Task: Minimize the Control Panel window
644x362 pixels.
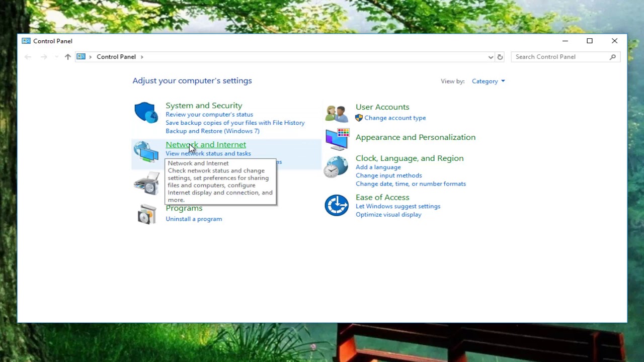Action: coord(565,41)
